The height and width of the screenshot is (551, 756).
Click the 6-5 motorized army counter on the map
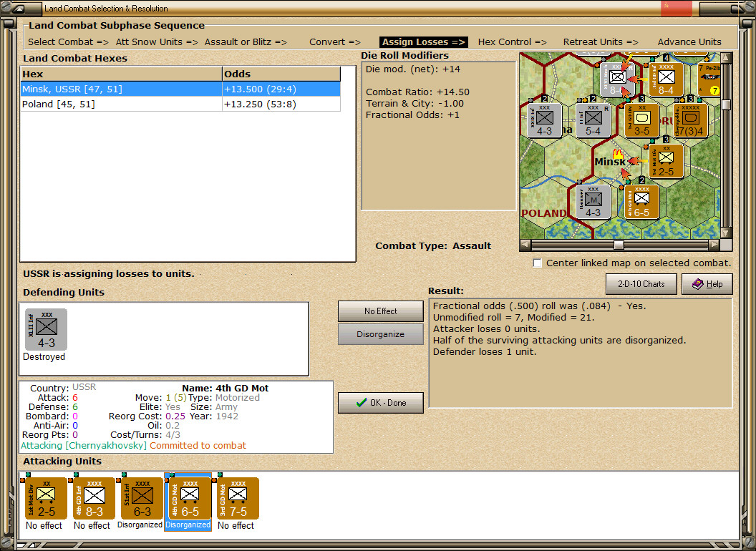(641, 202)
